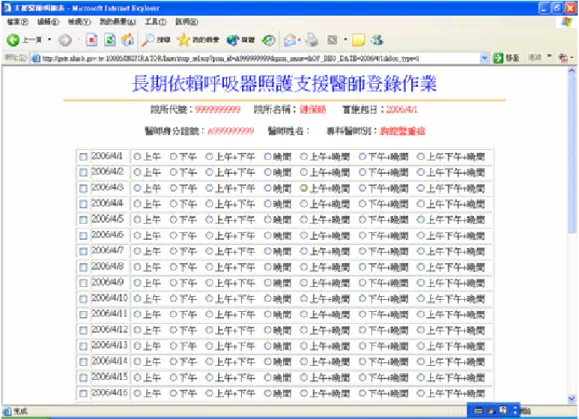This screenshot has width=579, height=419.
Task: Click the scrollbar up arrow
Action: [x=572, y=71]
